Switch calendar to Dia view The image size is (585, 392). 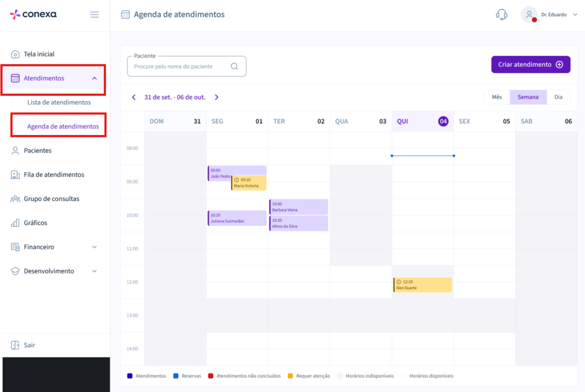pos(559,97)
